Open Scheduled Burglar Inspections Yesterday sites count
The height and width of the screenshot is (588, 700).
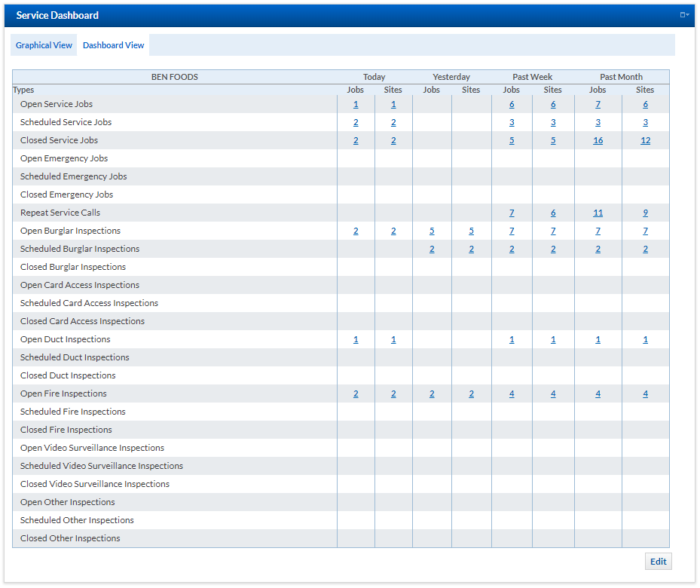click(x=471, y=249)
